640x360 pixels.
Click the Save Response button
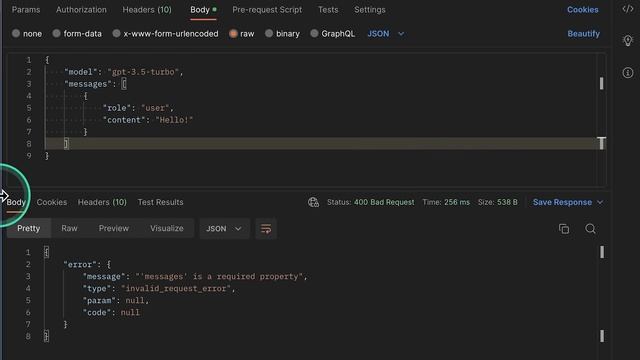click(562, 202)
